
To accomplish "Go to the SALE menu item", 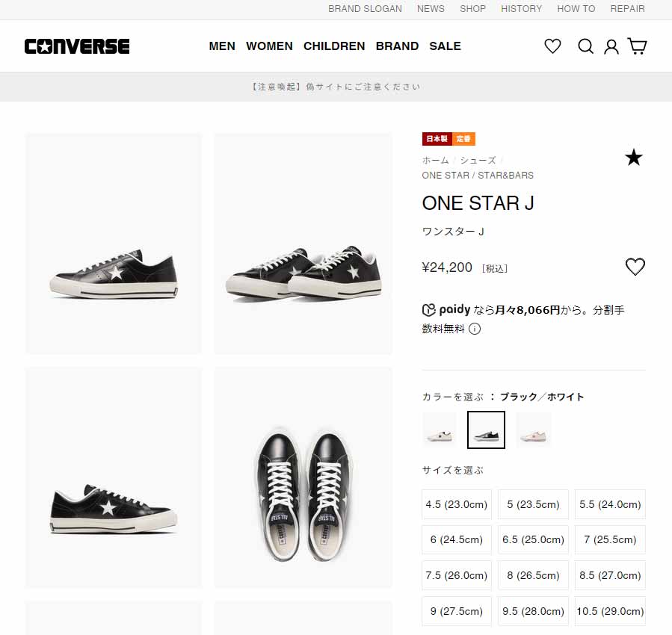I will coord(446,46).
